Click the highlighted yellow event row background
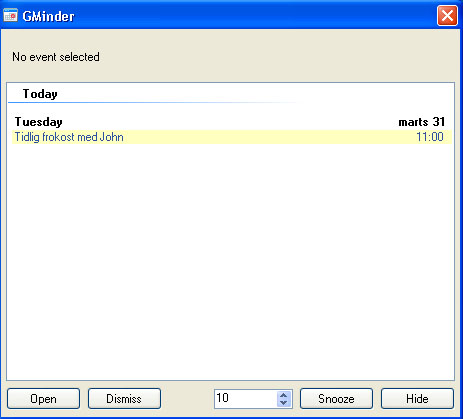The height and width of the screenshot is (419, 463). pos(267,137)
